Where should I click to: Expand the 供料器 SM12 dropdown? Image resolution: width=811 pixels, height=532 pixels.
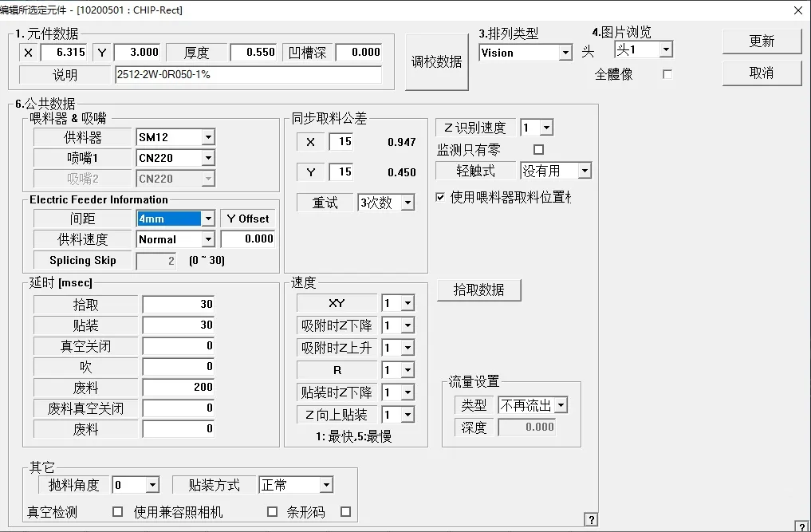(208, 137)
